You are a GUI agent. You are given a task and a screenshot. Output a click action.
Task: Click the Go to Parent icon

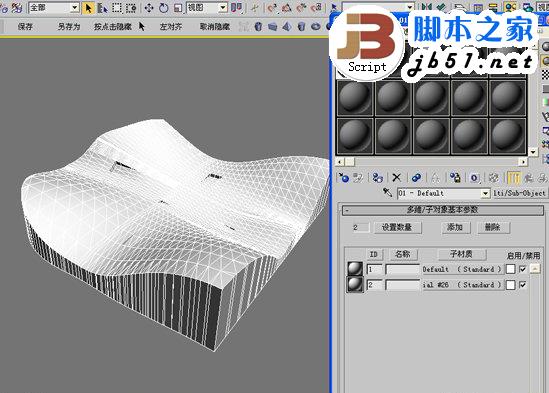click(x=528, y=178)
